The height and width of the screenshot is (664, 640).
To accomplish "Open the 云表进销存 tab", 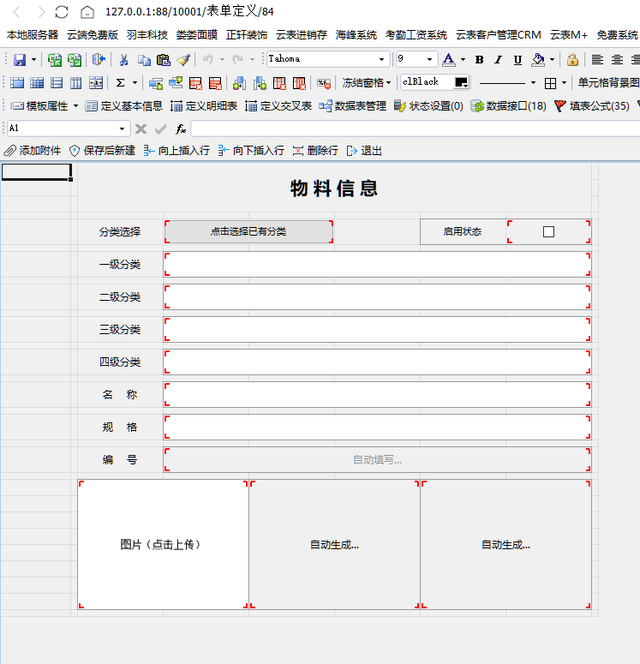I will (x=301, y=35).
